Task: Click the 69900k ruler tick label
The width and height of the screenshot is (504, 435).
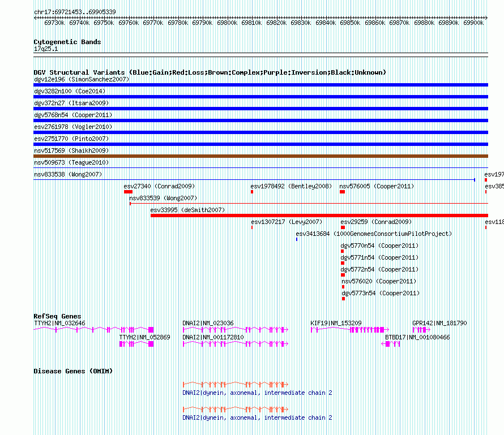Action: click(473, 23)
